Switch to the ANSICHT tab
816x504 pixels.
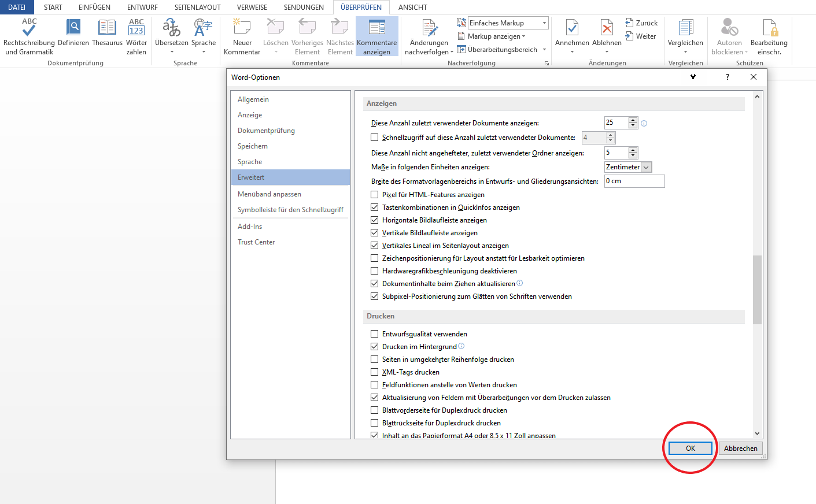tap(413, 7)
